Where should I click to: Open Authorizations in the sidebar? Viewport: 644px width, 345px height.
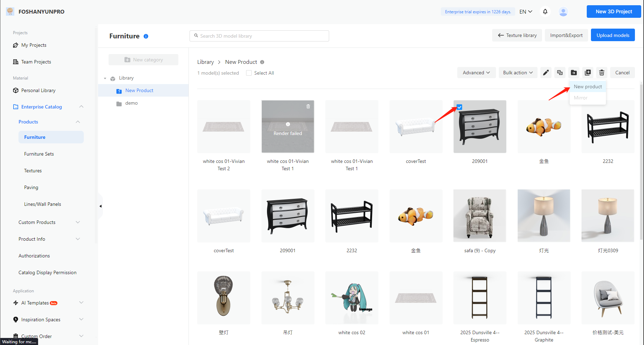(x=34, y=256)
